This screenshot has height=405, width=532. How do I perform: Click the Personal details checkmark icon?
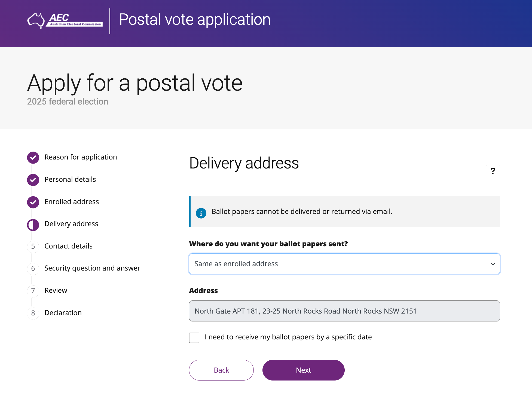33,180
